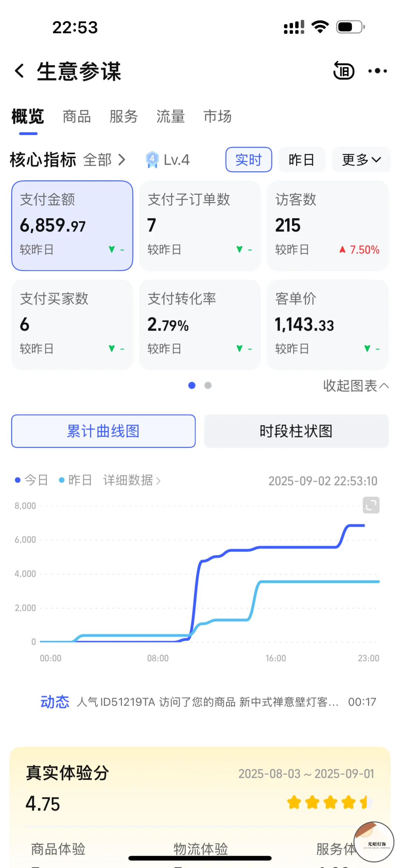
Task: Tap cellular signal icon
Action: click(294, 27)
